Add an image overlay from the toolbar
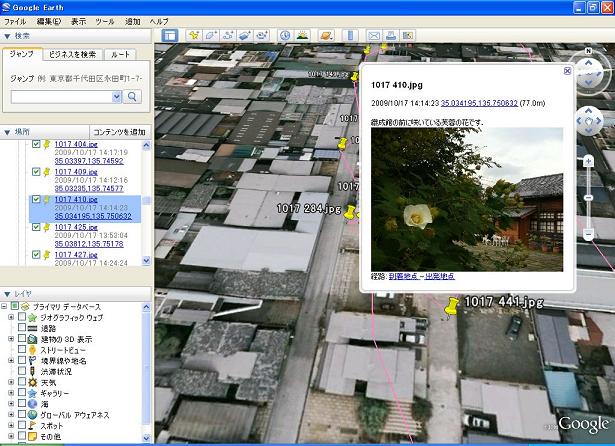 tap(245, 36)
